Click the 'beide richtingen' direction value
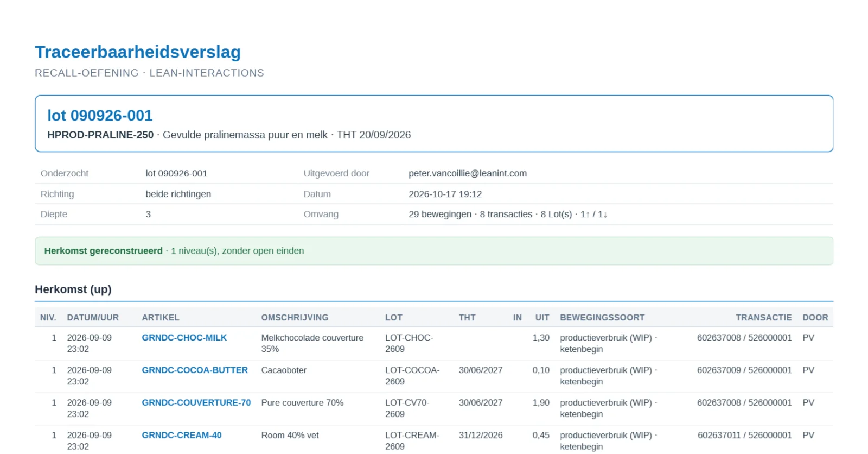868x454 pixels. (x=178, y=194)
